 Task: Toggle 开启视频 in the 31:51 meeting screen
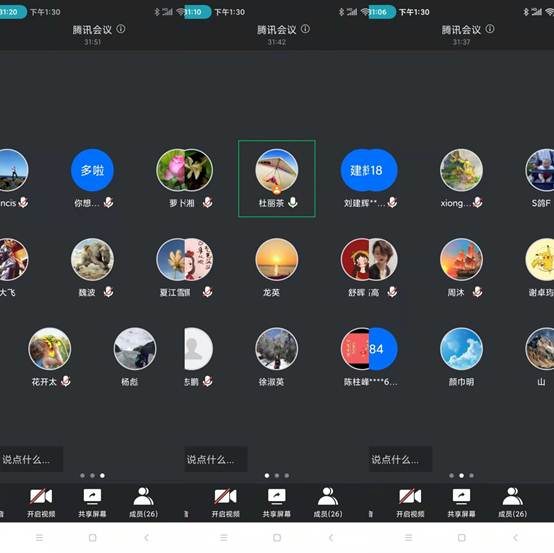pyautogui.click(x=41, y=503)
